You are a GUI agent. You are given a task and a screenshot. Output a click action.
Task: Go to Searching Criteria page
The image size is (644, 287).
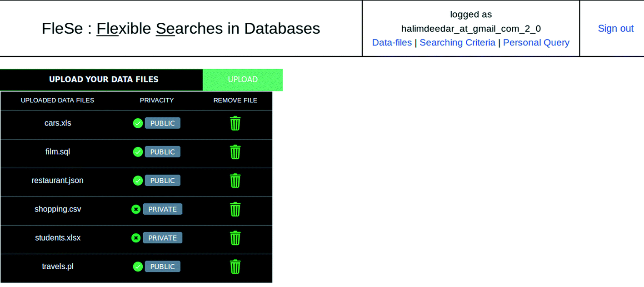457,42
